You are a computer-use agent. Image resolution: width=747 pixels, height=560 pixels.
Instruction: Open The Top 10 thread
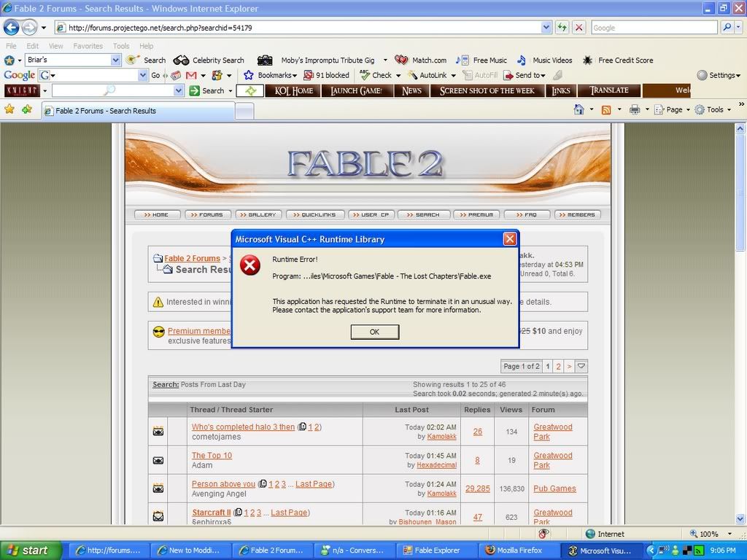pos(212,455)
